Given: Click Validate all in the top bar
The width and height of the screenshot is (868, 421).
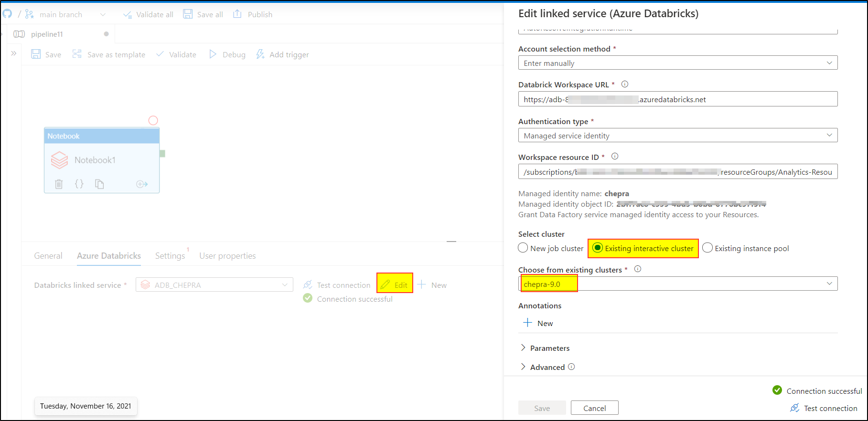Looking at the screenshot, I should click(x=148, y=14).
